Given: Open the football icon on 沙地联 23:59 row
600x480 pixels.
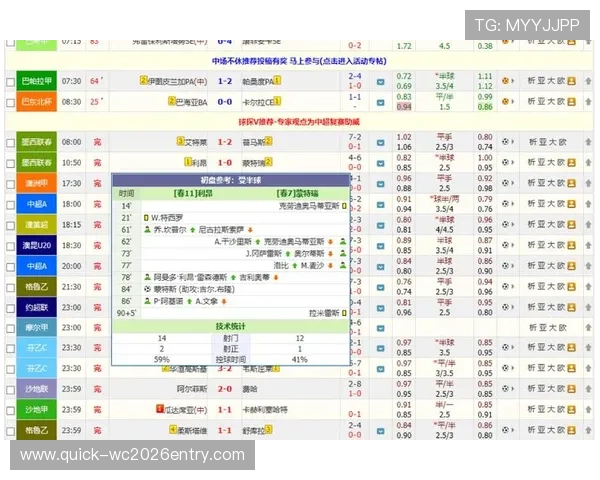Looking at the screenshot, I should coord(506,389).
